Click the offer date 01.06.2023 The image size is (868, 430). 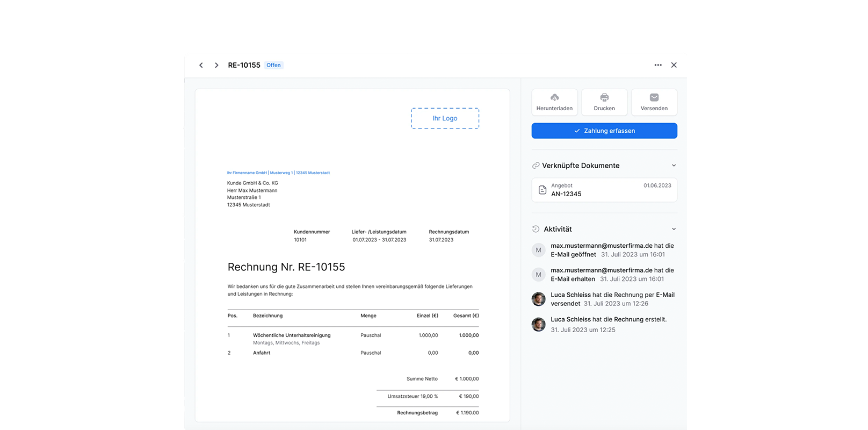(657, 185)
